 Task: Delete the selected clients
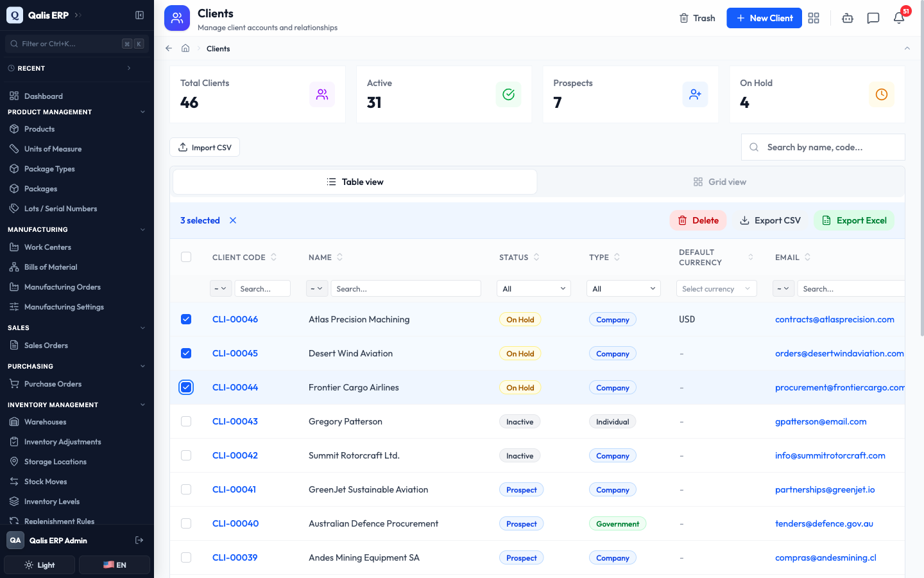(x=698, y=220)
